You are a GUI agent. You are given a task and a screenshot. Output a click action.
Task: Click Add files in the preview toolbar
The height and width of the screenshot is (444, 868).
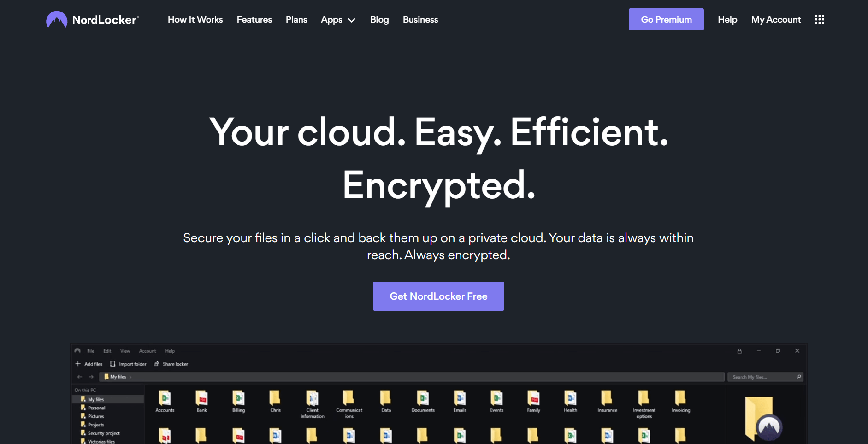(x=89, y=364)
